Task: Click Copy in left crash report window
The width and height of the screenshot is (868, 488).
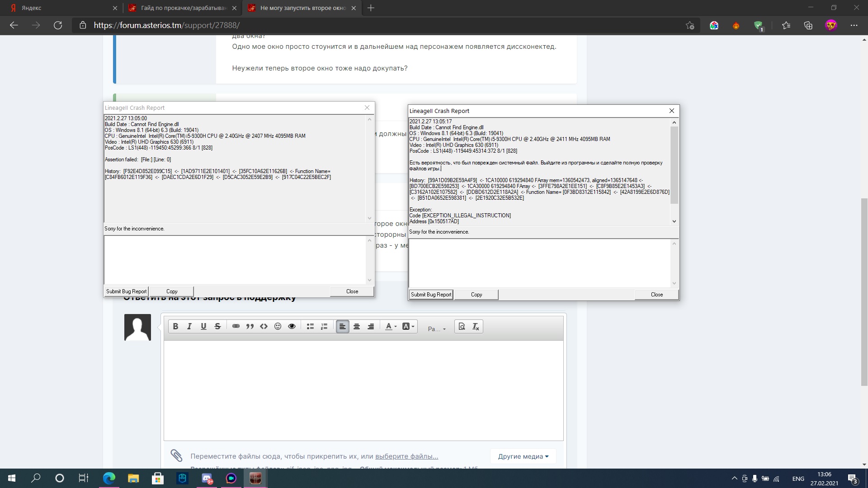Action: pos(171,291)
